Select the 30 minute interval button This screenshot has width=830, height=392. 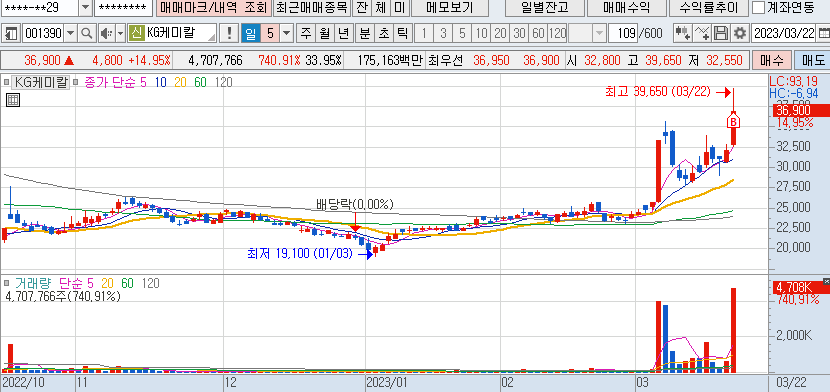pyautogui.click(x=519, y=33)
